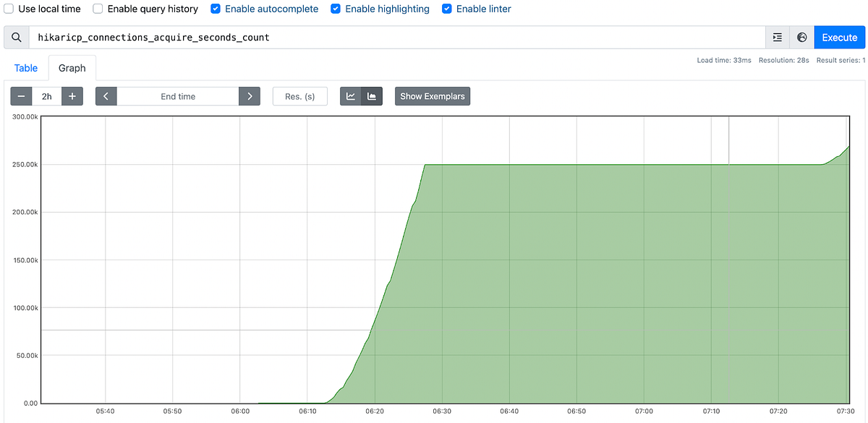Image resolution: width=868 pixels, height=423 pixels.
Task: Select the Graph tab
Action: pos(72,67)
